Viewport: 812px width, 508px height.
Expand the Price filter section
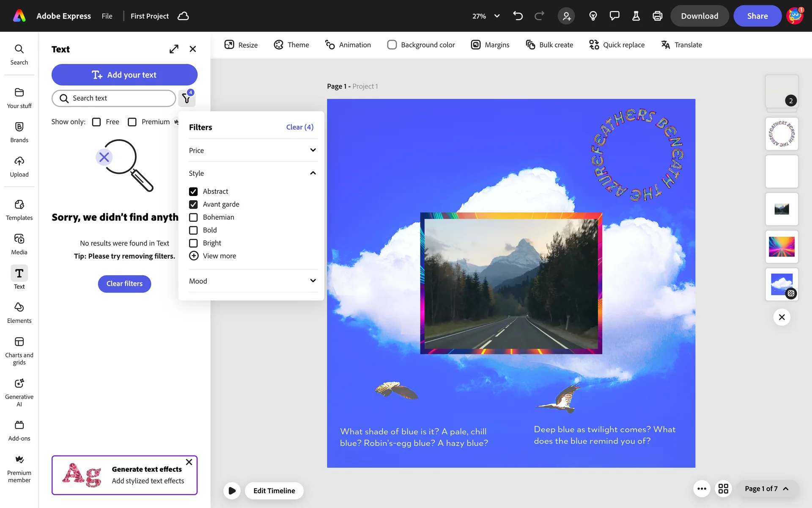[x=253, y=150]
